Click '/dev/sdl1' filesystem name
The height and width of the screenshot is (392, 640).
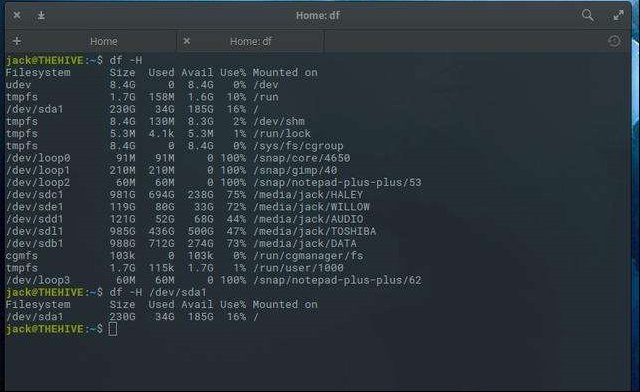tap(35, 232)
